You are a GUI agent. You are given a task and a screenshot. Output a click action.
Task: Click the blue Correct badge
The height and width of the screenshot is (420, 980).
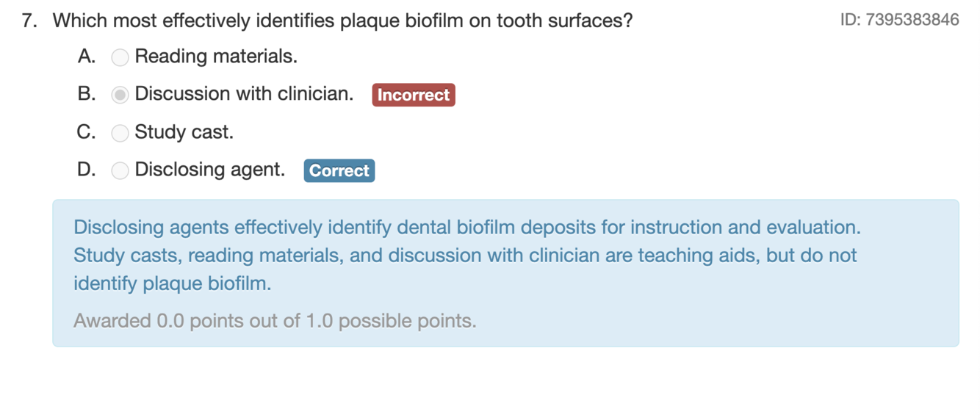(339, 170)
